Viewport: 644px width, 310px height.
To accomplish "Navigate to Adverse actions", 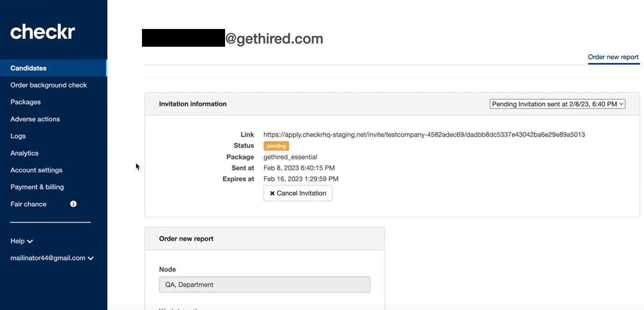I will [35, 119].
